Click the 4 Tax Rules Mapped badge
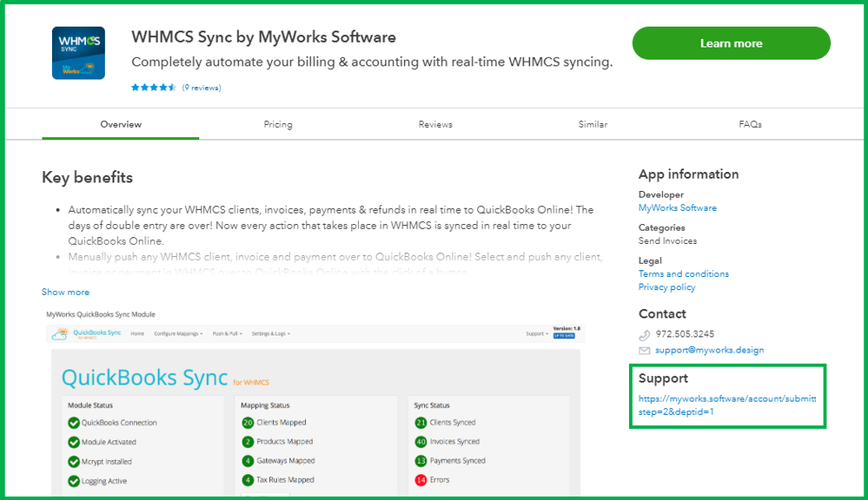 (248, 480)
